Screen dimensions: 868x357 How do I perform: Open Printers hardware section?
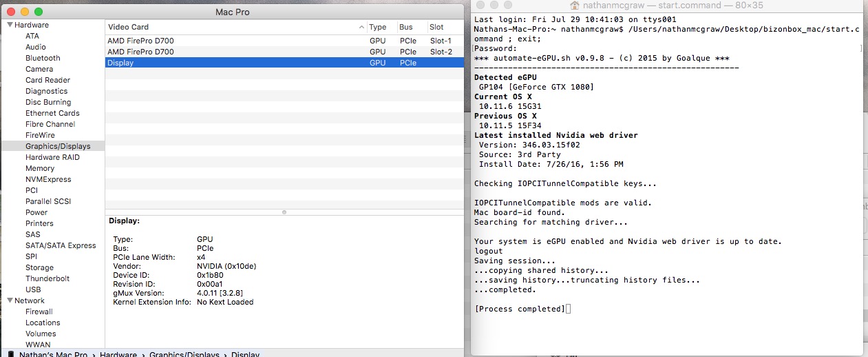pos(39,223)
